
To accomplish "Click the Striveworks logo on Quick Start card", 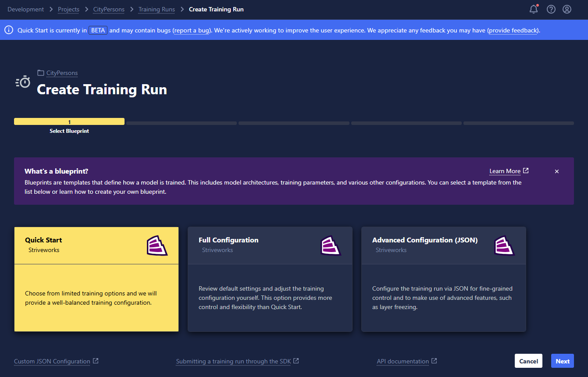I will [x=157, y=245].
